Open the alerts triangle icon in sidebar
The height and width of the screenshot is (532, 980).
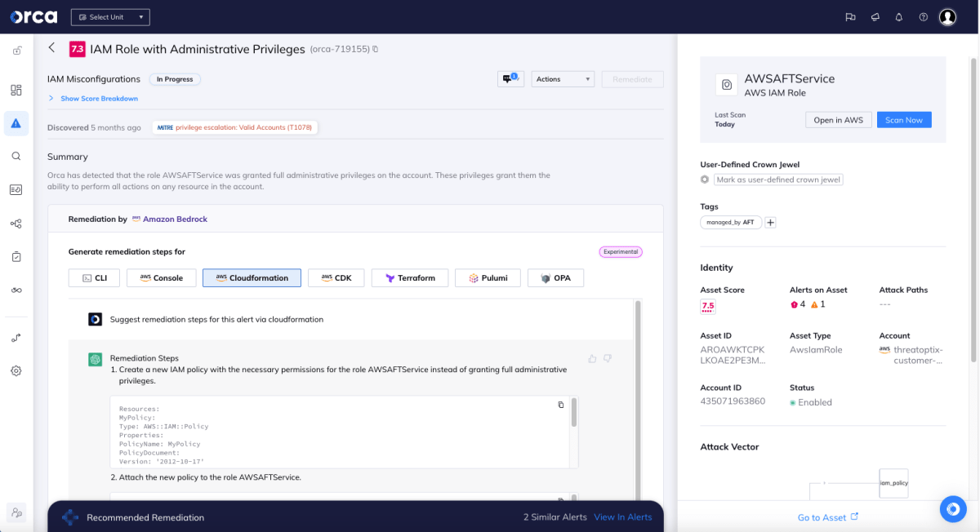[16, 123]
